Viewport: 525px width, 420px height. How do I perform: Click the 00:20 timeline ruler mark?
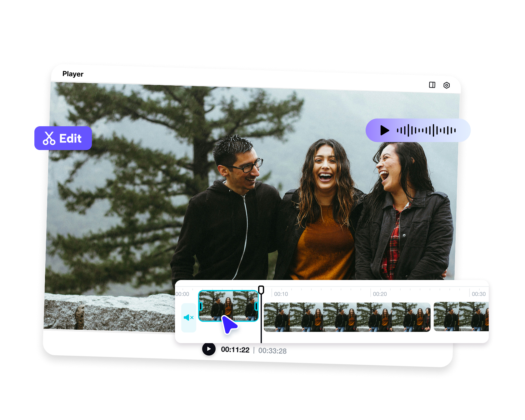tap(380, 294)
